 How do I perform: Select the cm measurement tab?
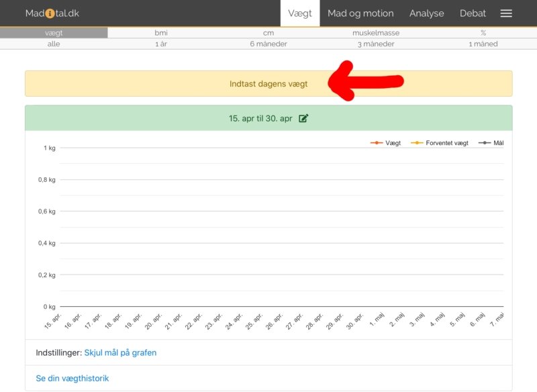click(x=268, y=32)
